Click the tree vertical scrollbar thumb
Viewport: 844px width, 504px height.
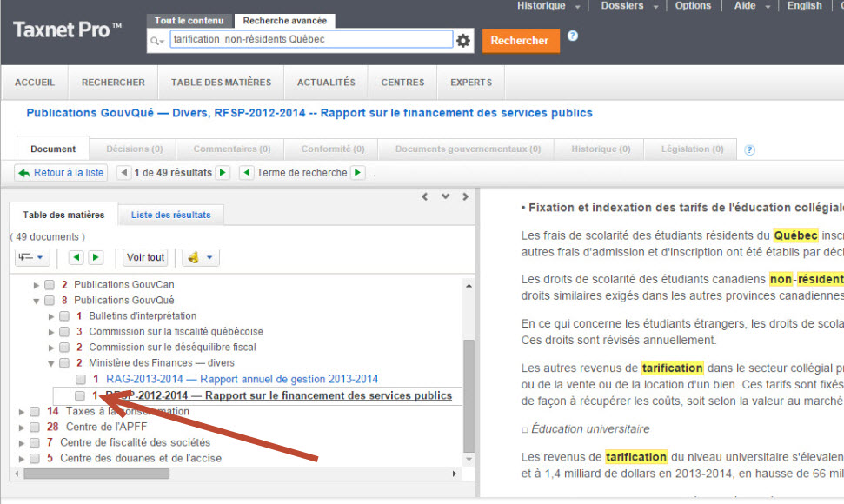tap(469, 396)
